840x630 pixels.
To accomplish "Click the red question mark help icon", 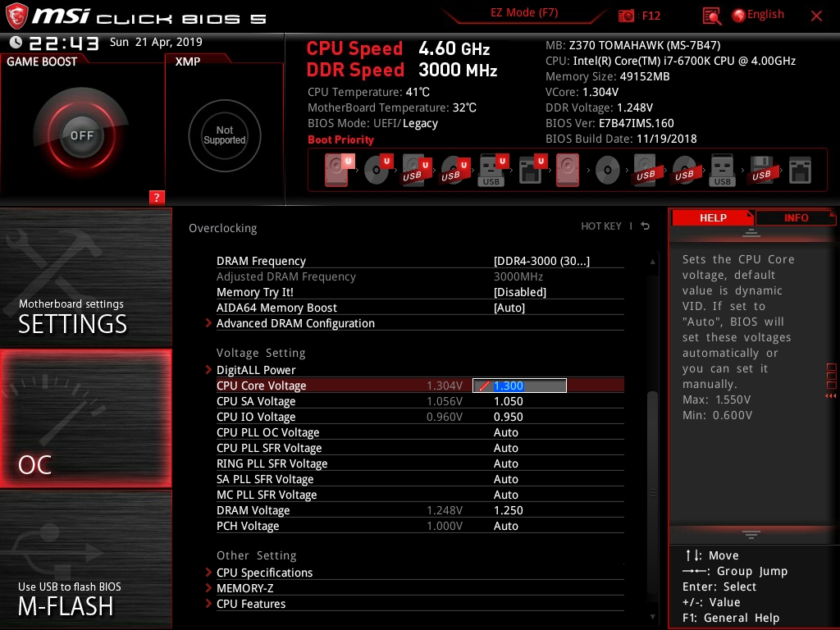I will 157,197.
